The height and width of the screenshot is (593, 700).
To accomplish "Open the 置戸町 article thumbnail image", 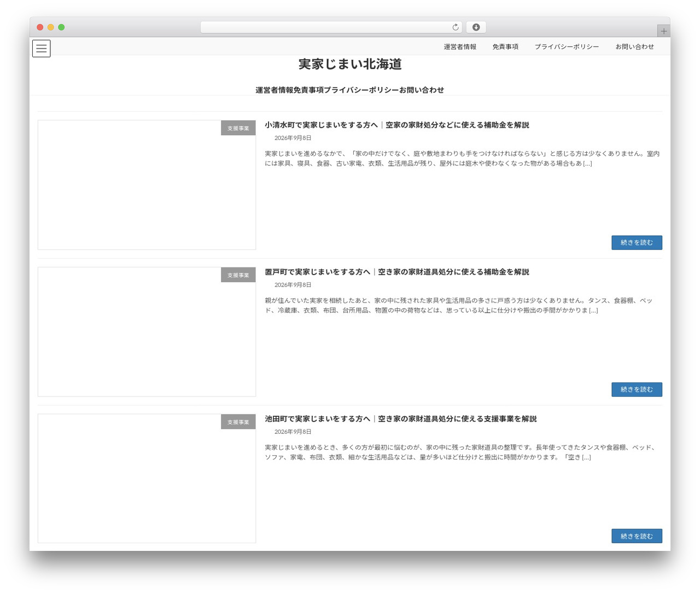I will coord(147,332).
